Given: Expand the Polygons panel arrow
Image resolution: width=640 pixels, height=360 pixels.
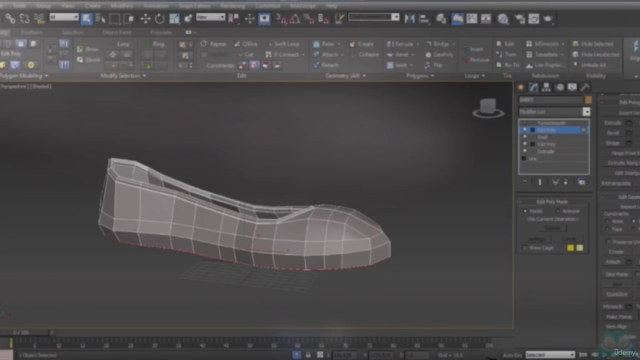Looking at the screenshot, I should coord(433,76).
